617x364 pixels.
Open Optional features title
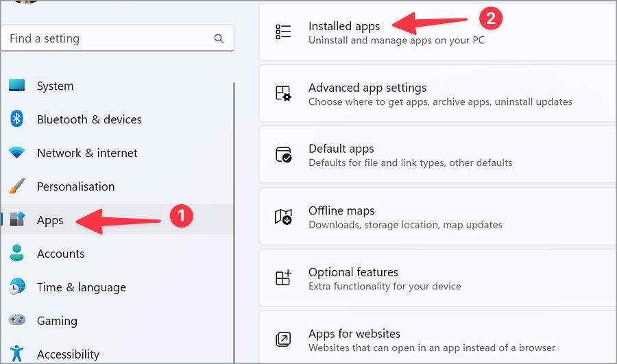(353, 272)
